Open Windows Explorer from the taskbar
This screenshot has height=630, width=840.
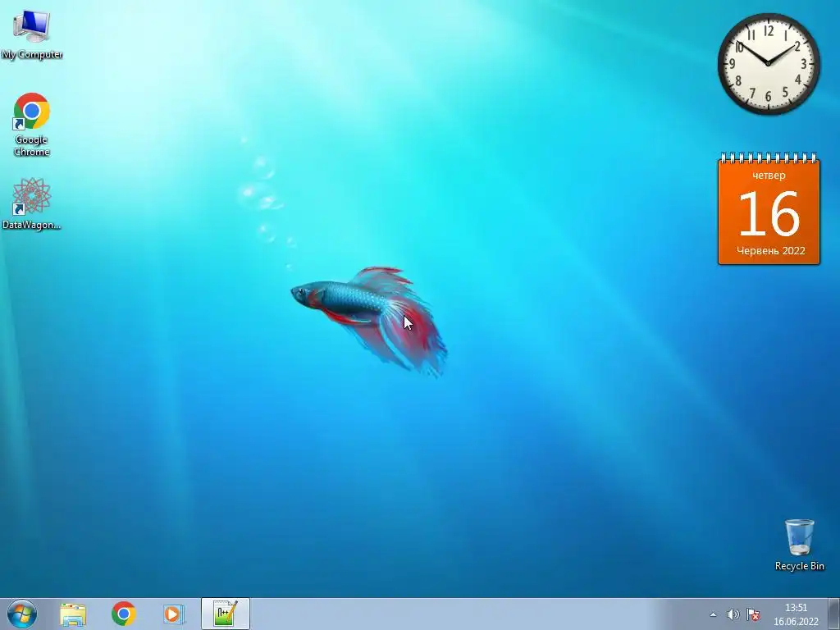tap(73, 614)
